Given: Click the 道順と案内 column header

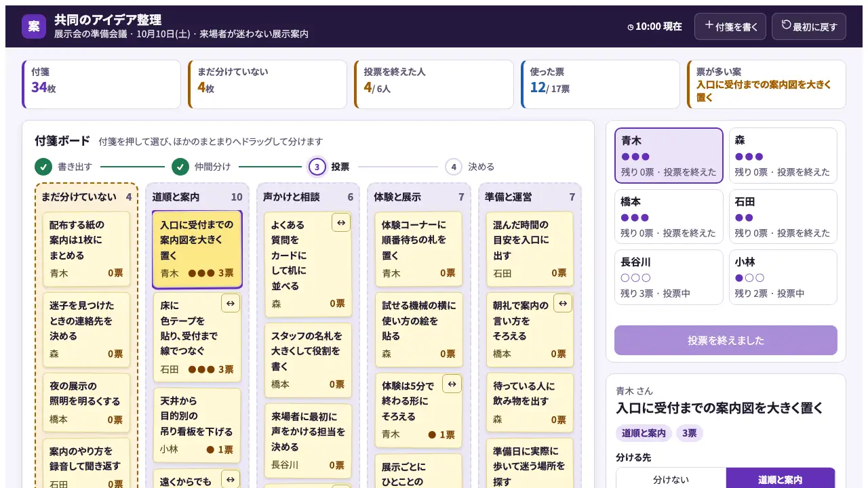Looking at the screenshot, I should pos(197,197).
